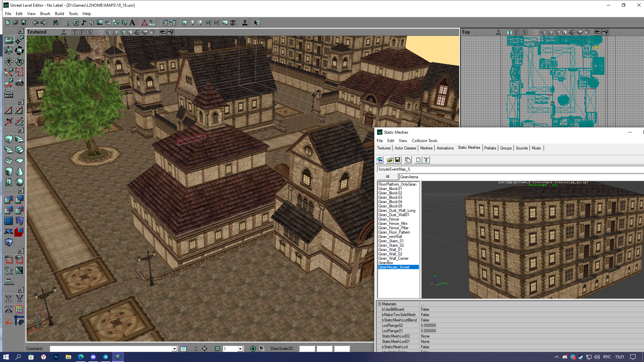Choose the Cube brush builder
The height and width of the screenshot is (362, 644).
pos(9,139)
